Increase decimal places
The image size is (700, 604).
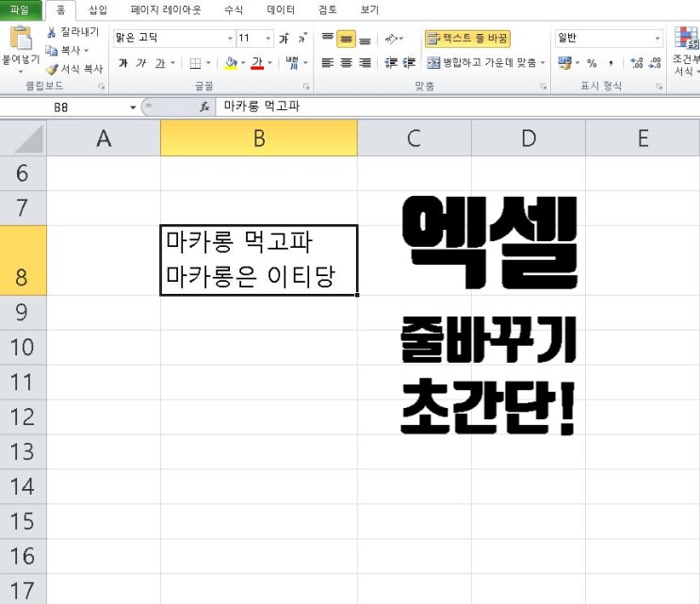[x=637, y=63]
